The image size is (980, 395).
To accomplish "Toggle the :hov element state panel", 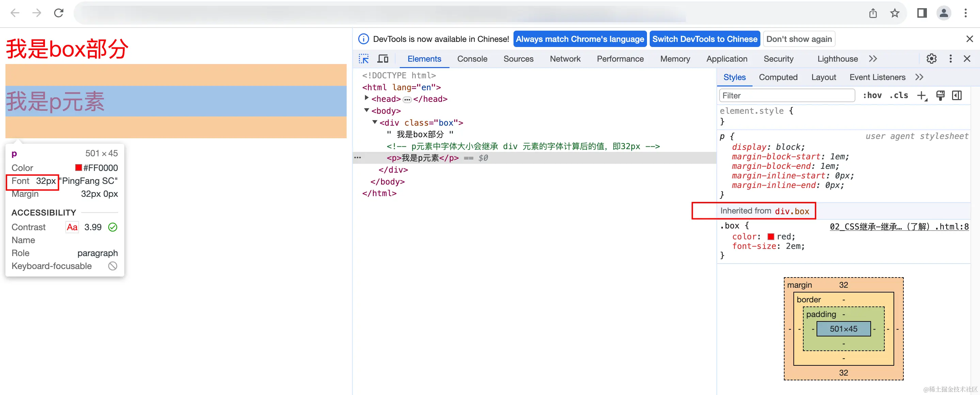I will pyautogui.click(x=872, y=96).
